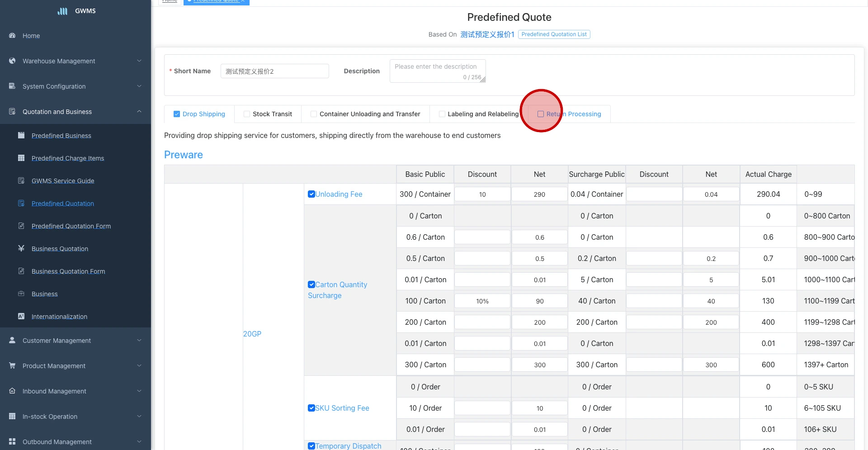Click Net field showing 90
The image size is (868, 450).
pyautogui.click(x=539, y=301)
